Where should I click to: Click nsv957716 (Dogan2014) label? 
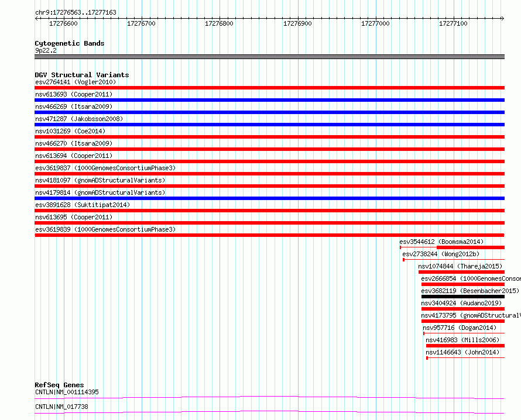point(460,328)
